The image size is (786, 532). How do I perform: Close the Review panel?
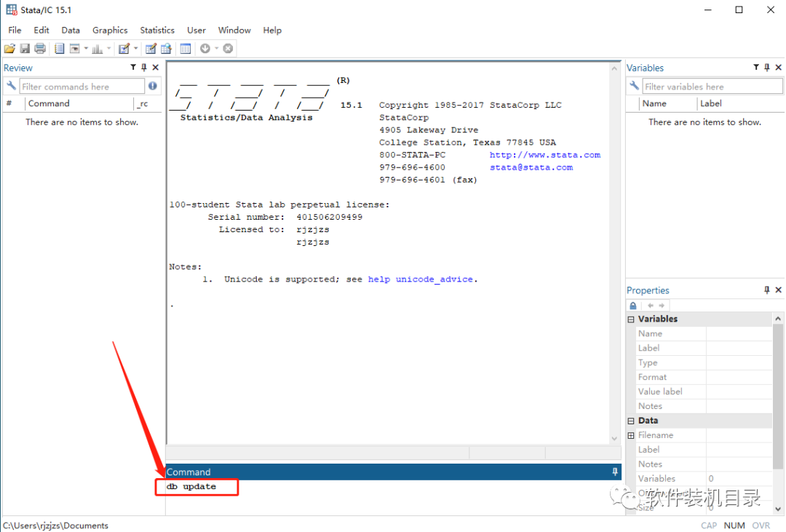156,67
